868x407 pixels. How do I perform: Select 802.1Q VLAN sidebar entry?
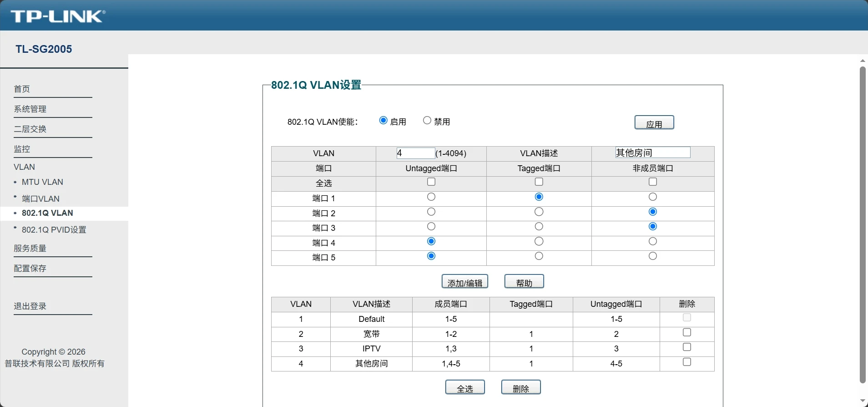(x=47, y=213)
